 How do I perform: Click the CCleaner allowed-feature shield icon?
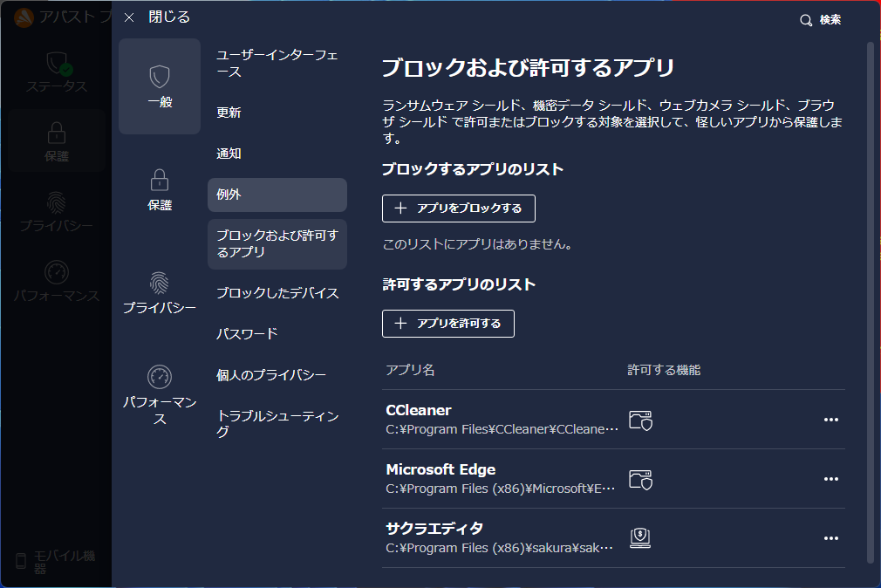pos(640,420)
